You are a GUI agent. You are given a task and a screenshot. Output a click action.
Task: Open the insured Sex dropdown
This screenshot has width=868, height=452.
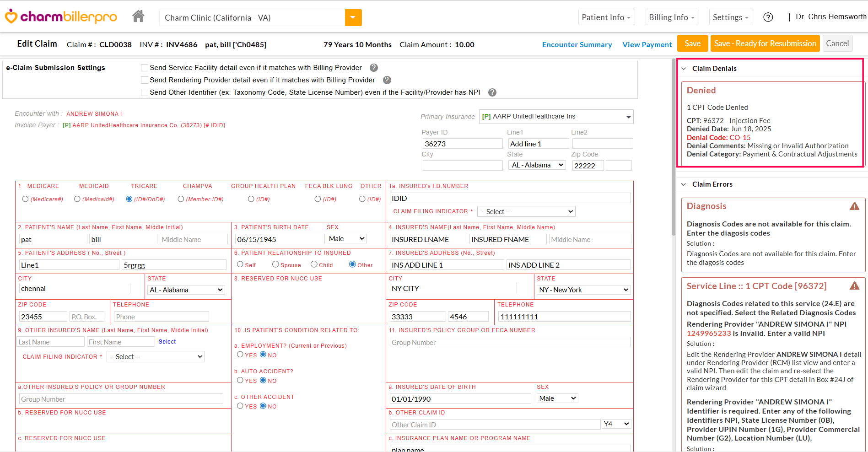557,398
